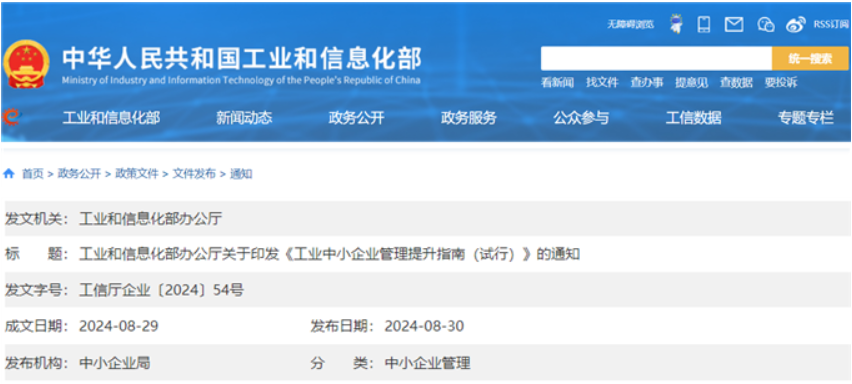The width and height of the screenshot is (852, 384).
Task: Open the 新闻动态 menu
Action: (244, 118)
